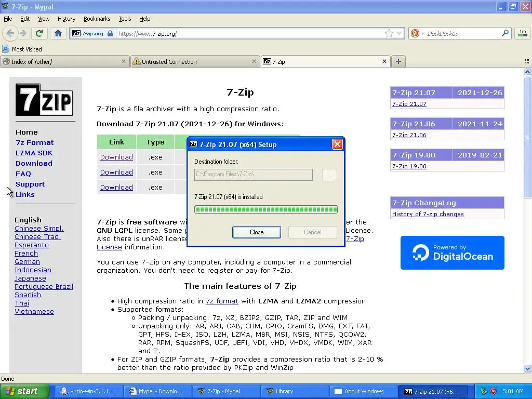Go to the Download sidebar link
Screen dimensions: 532x399
pyautogui.click(x=34, y=163)
